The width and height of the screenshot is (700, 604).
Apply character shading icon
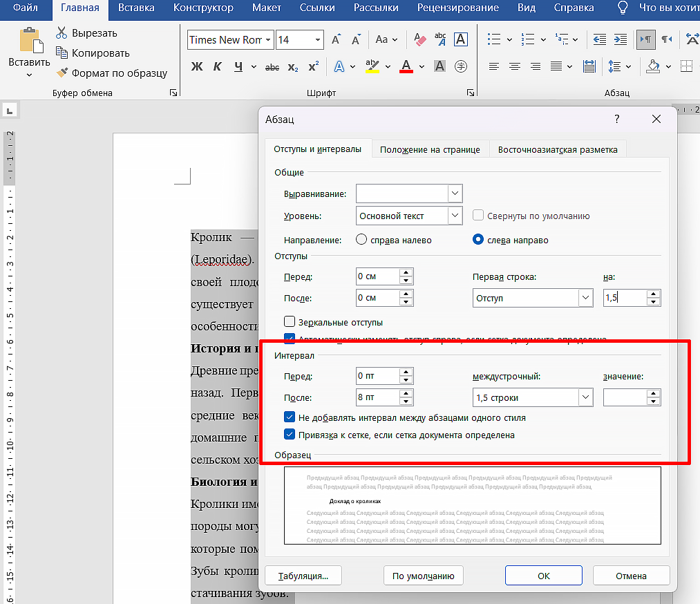(x=439, y=66)
